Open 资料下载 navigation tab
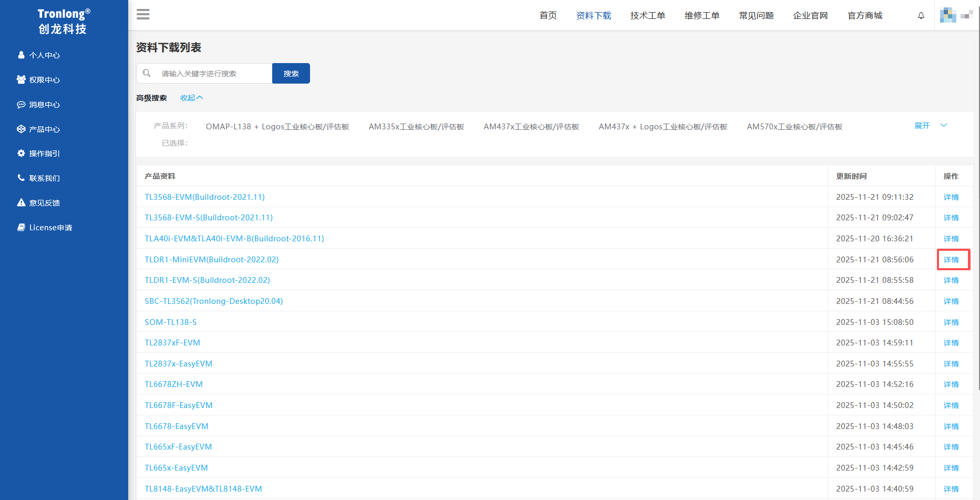The width and height of the screenshot is (980, 500). 594,15
